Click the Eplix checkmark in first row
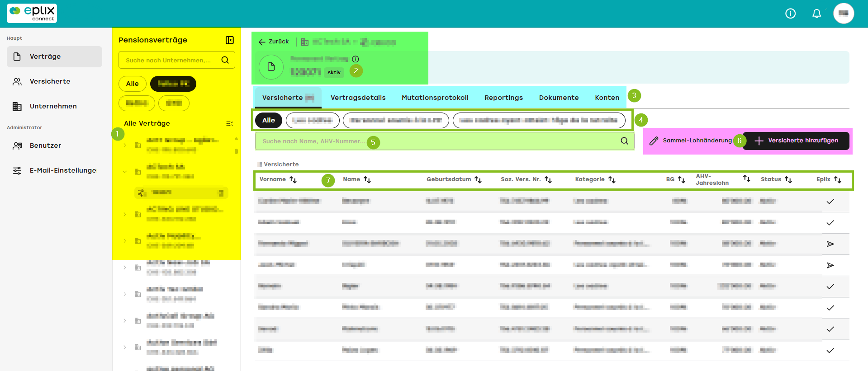 pos(830,202)
